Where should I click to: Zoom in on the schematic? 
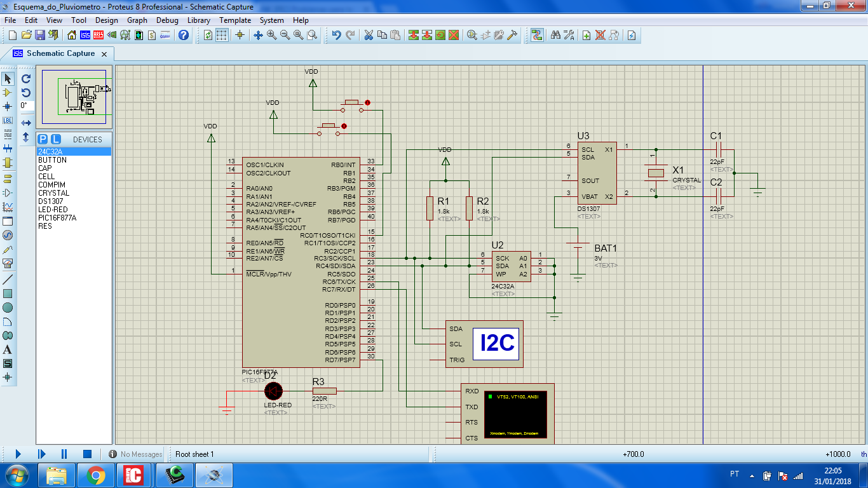pos(271,35)
